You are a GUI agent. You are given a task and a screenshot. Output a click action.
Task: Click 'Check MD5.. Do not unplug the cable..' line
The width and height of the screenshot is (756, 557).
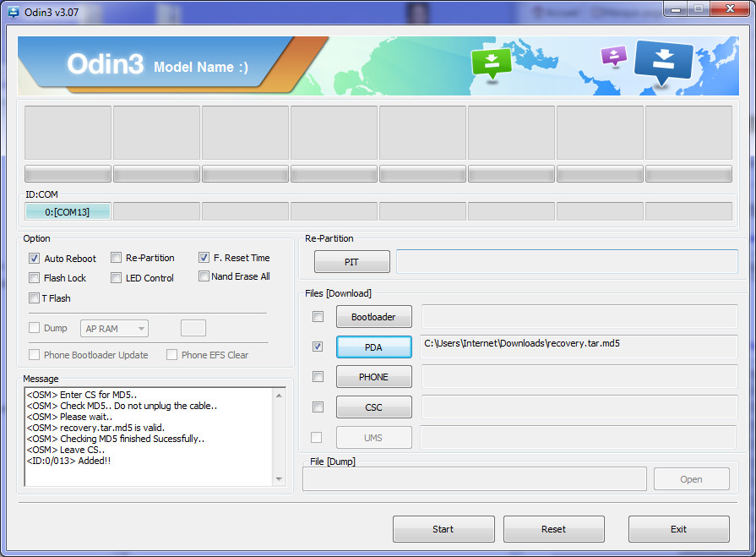point(122,406)
